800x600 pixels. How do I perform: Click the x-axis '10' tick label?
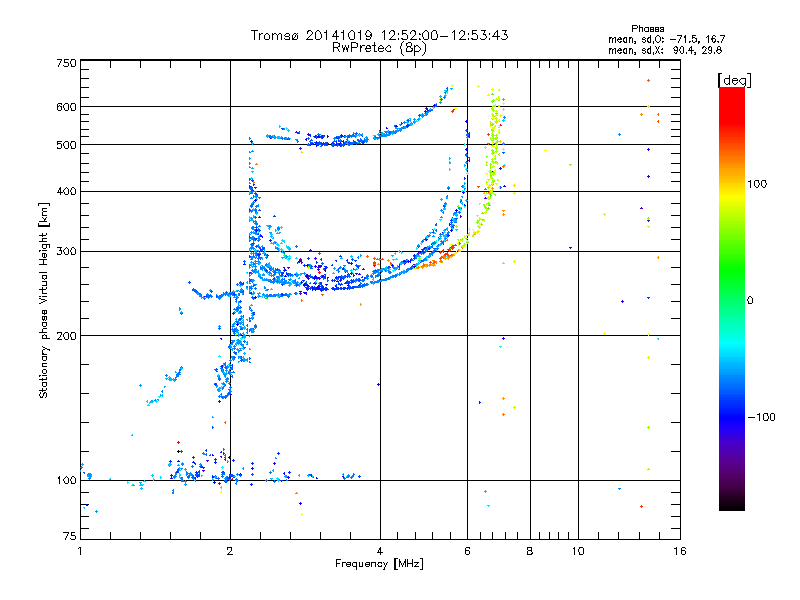[x=578, y=551]
